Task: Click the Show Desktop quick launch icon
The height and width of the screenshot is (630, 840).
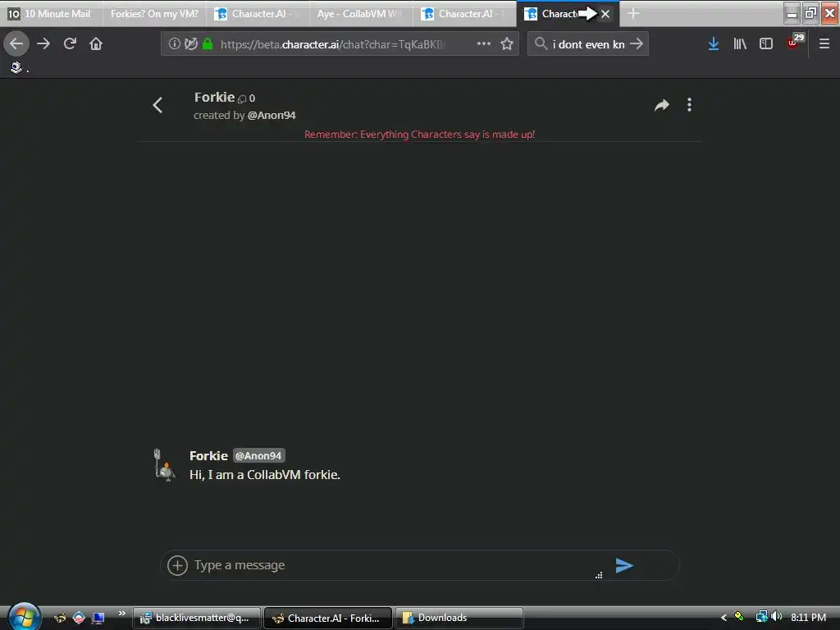Action: coord(98,618)
